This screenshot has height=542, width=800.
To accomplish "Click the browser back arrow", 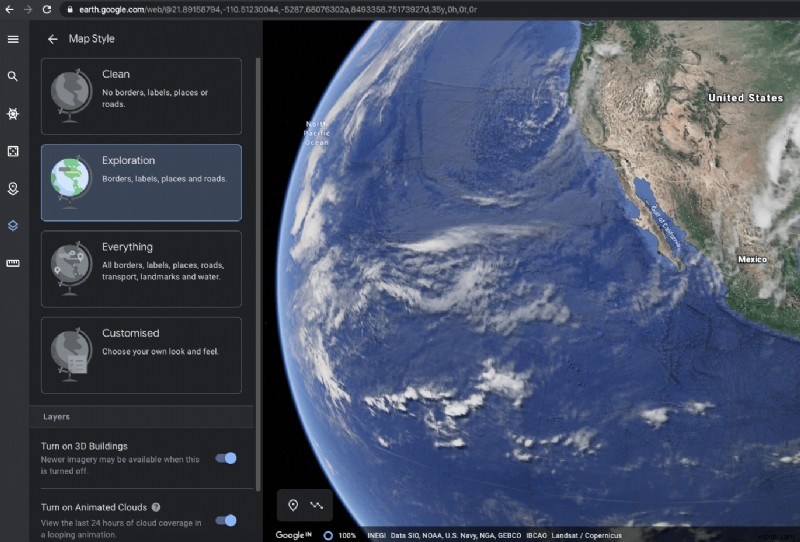I will 9,9.
